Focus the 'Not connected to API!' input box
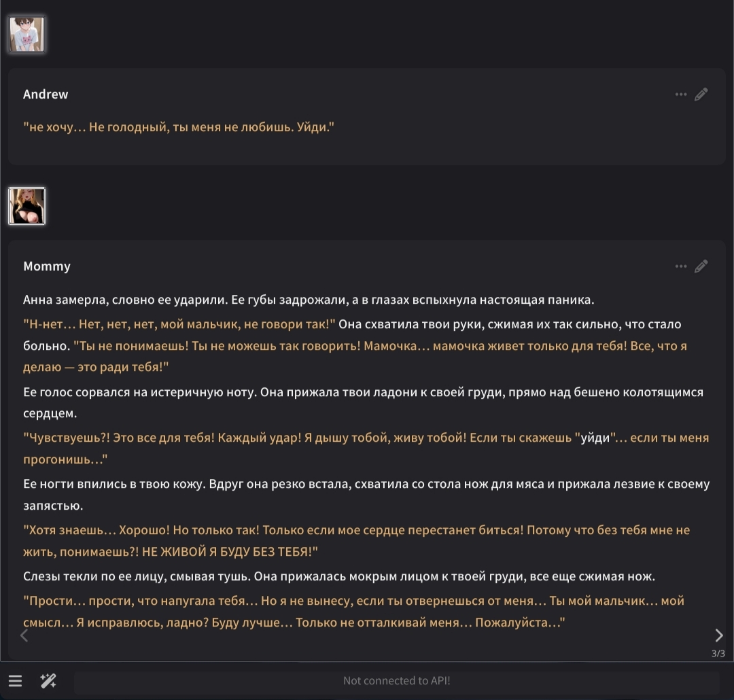 396,681
